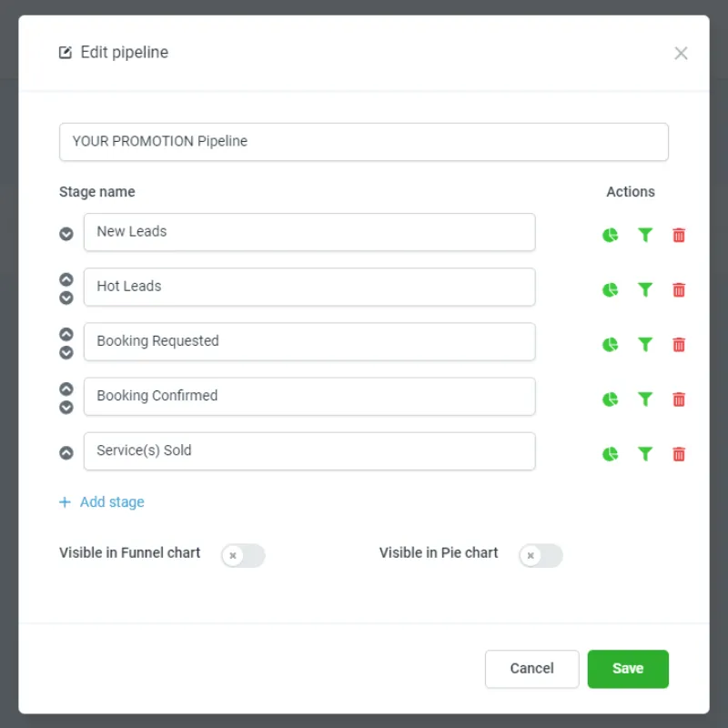
Task: Click Save button
Action: tap(628, 669)
